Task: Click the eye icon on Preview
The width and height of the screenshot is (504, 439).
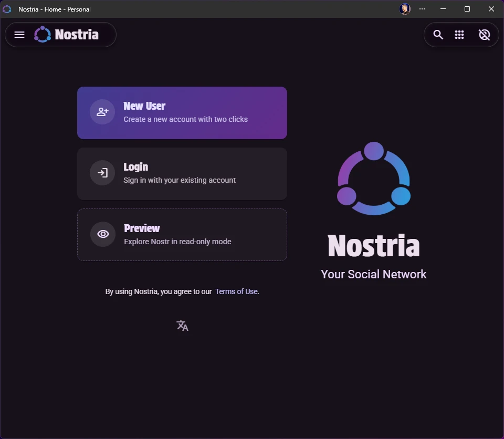Action: (x=103, y=234)
